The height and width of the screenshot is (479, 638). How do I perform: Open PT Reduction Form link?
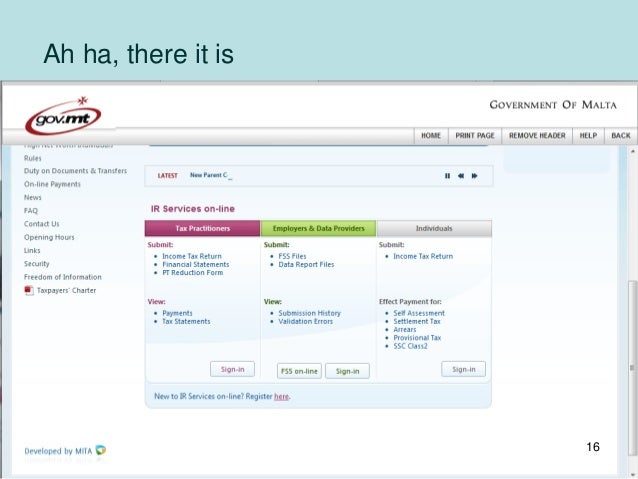[192, 272]
